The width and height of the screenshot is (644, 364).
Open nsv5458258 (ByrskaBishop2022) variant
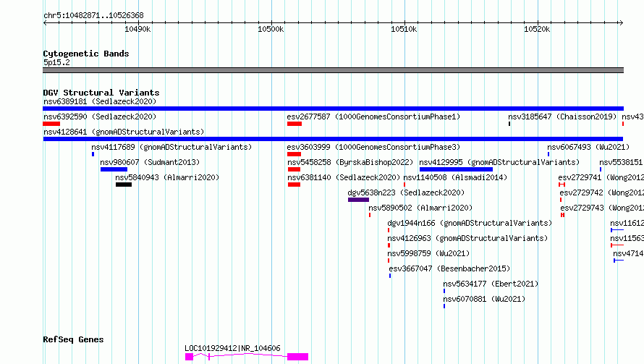[350, 162]
